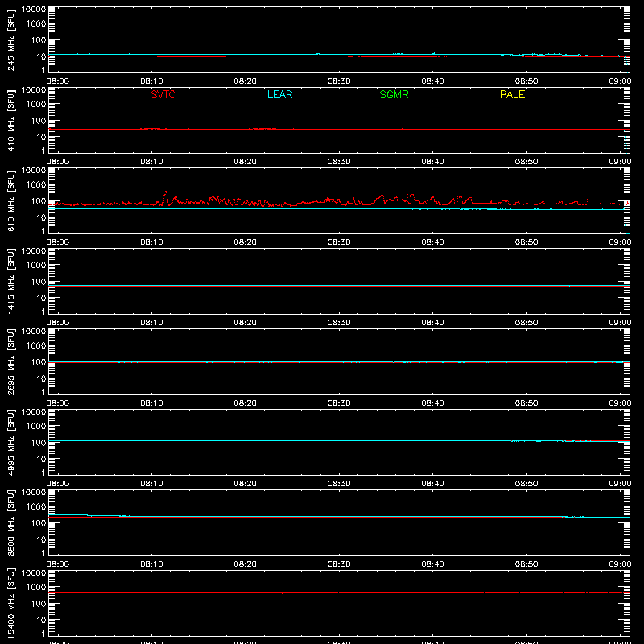The width and height of the screenshot is (644, 644).
Task: Select the 4995 MHz [SFU] axis title
Action: point(11,442)
